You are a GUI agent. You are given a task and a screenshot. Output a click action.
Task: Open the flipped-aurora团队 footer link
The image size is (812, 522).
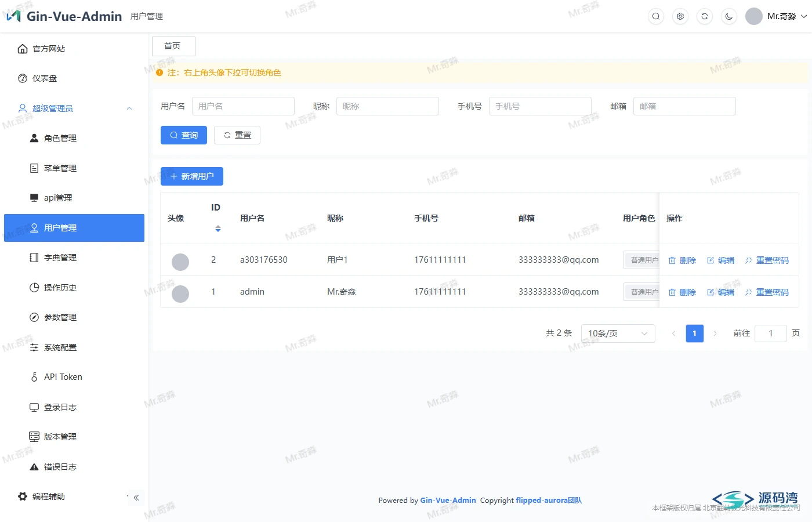click(549, 500)
